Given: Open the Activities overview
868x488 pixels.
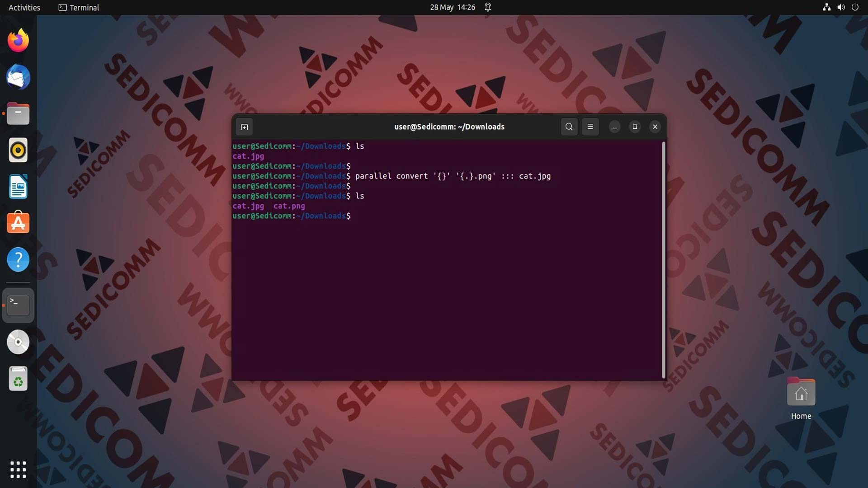Looking at the screenshot, I should pyautogui.click(x=24, y=7).
